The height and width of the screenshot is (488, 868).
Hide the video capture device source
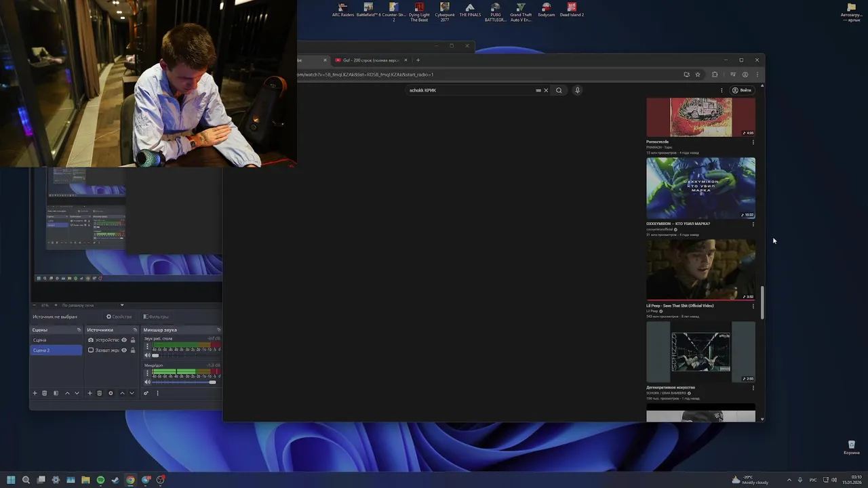tap(124, 340)
